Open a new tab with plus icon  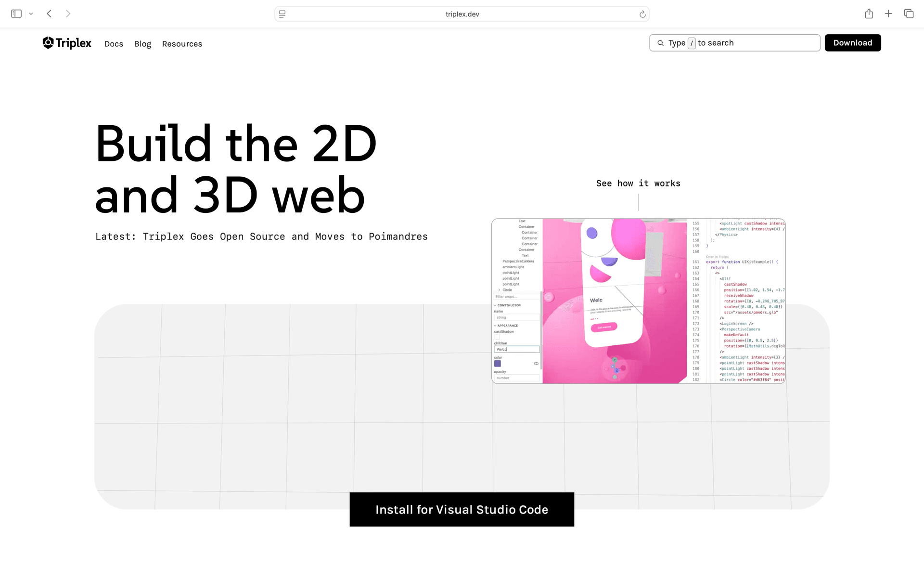[x=888, y=14]
